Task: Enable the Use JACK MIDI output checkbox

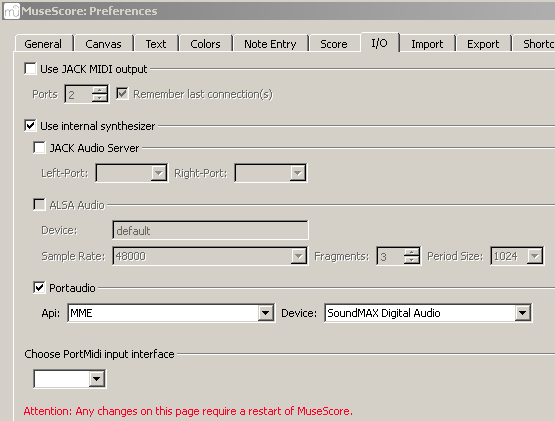Action: [30, 68]
